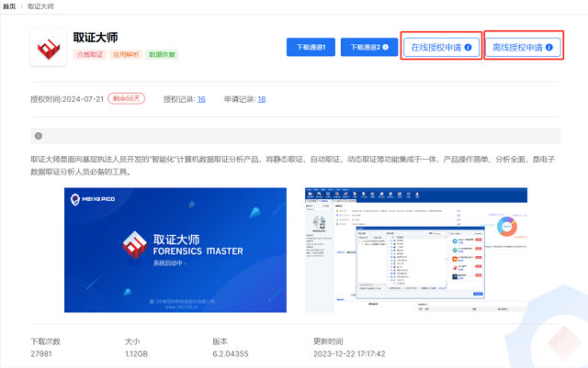Click the info icon on 在线授权申请 button
The width and height of the screenshot is (588, 368).
click(x=468, y=47)
